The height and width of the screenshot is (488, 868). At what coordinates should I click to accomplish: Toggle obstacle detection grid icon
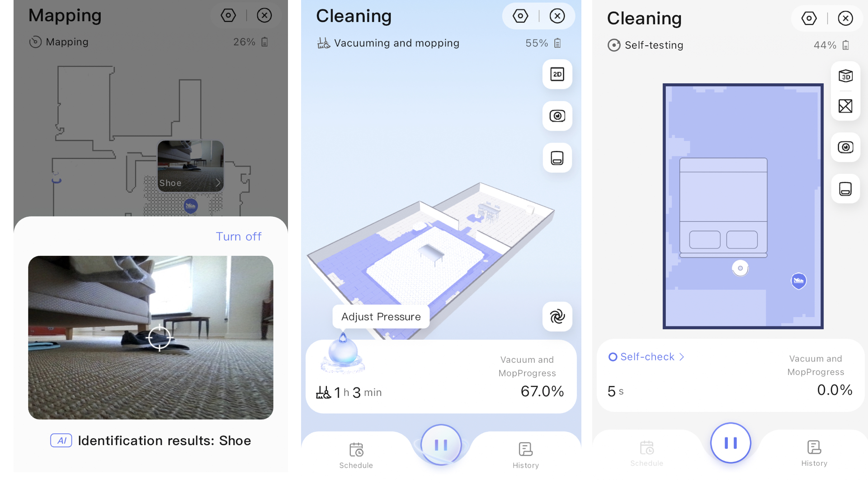pyautogui.click(x=847, y=106)
